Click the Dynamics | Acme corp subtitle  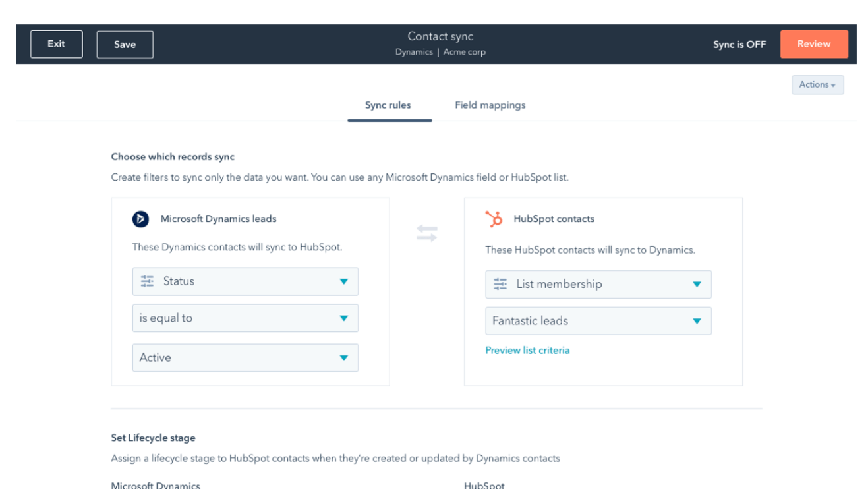click(x=440, y=52)
